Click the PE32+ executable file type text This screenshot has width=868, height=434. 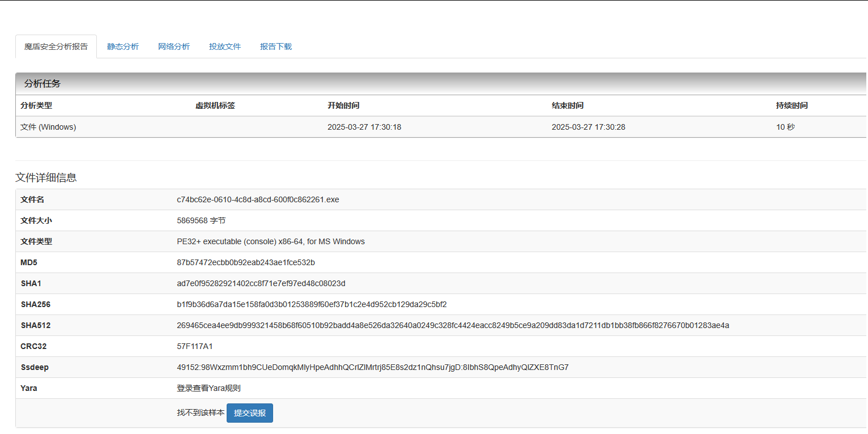tap(271, 241)
